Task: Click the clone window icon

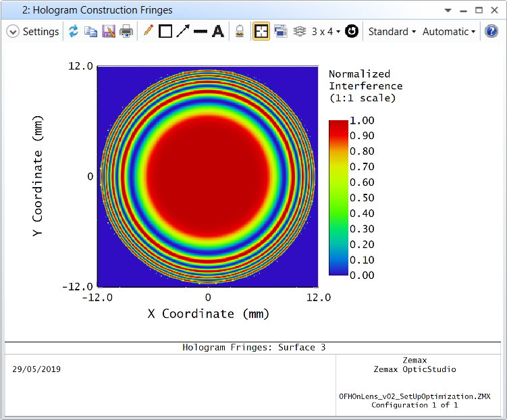Action: pos(281,31)
